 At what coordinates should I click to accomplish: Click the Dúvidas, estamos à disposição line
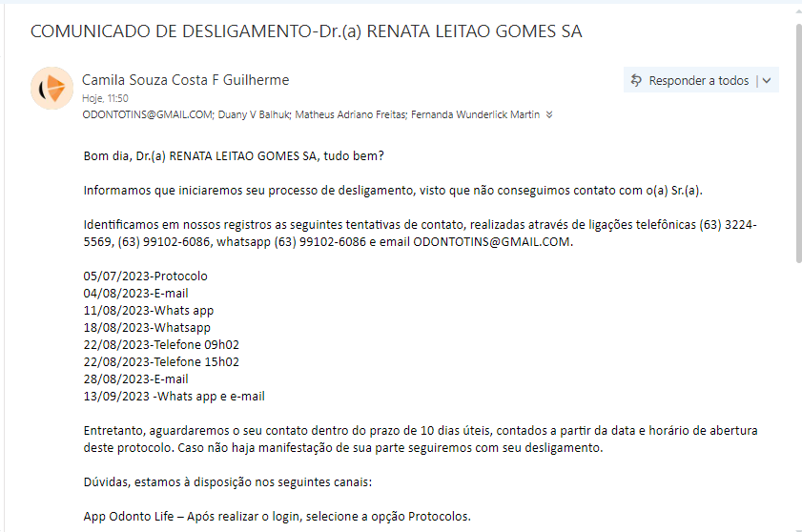(228, 482)
